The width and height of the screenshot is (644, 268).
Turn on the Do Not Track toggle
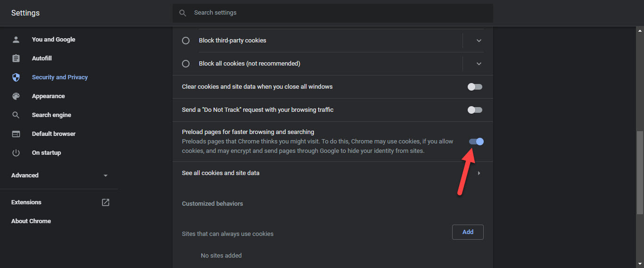[x=475, y=110]
